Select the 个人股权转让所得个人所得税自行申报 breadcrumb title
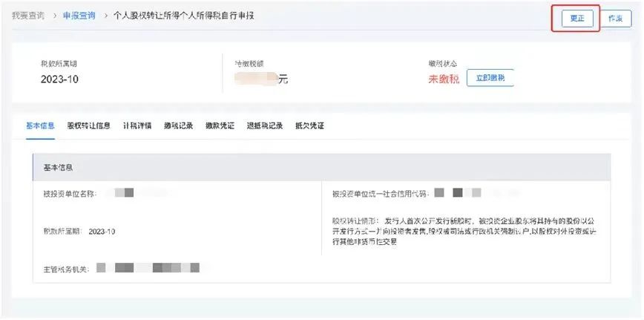 click(184, 16)
